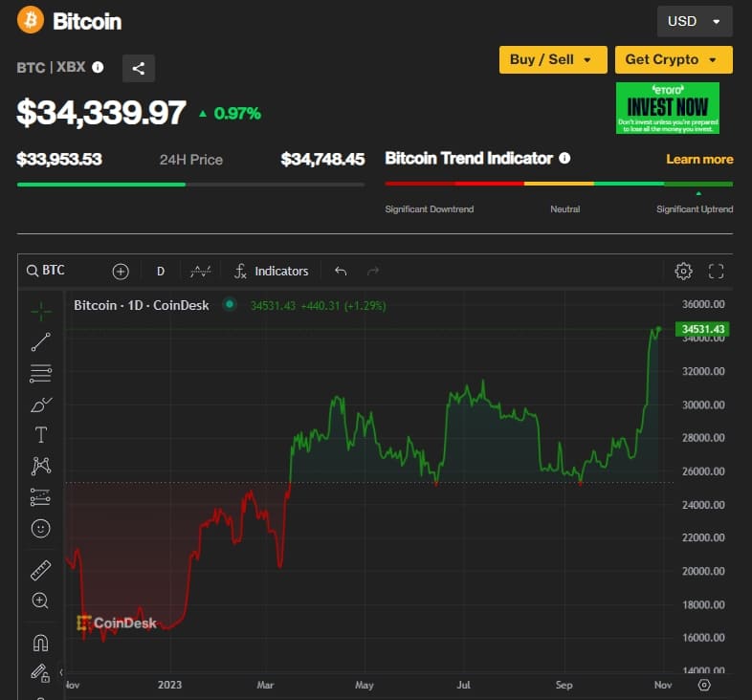Expand the Buy / Sell dropdown

coord(552,60)
